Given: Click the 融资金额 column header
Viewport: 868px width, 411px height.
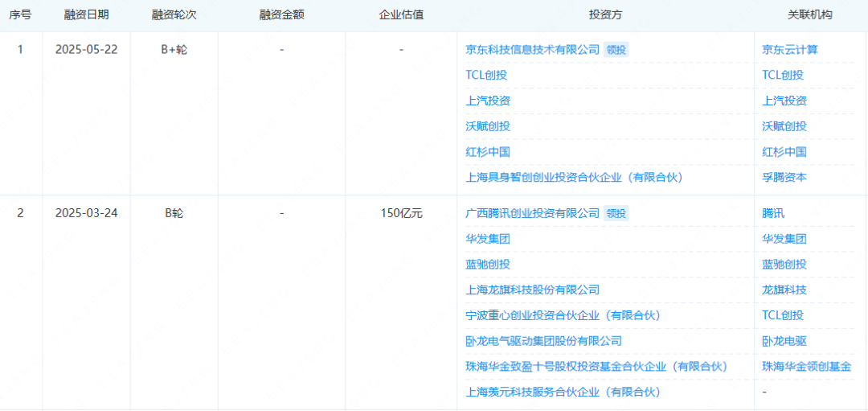Looking at the screenshot, I should point(282,15).
